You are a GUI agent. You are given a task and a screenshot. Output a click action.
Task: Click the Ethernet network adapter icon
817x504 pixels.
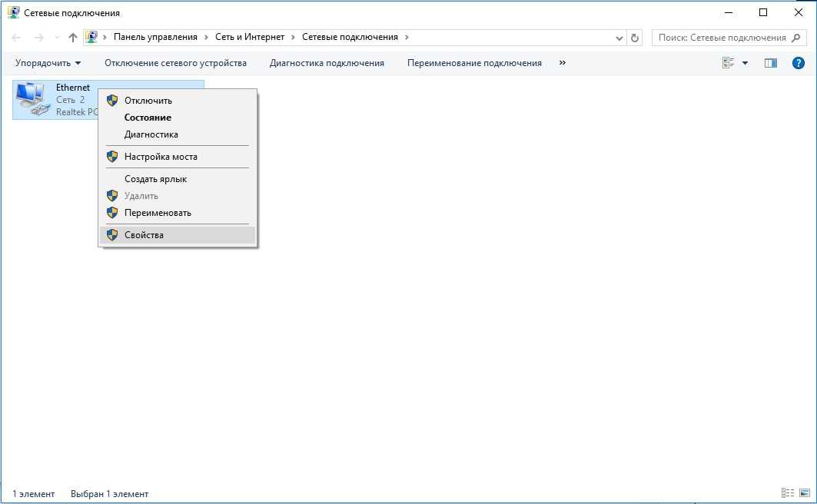tap(32, 99)
